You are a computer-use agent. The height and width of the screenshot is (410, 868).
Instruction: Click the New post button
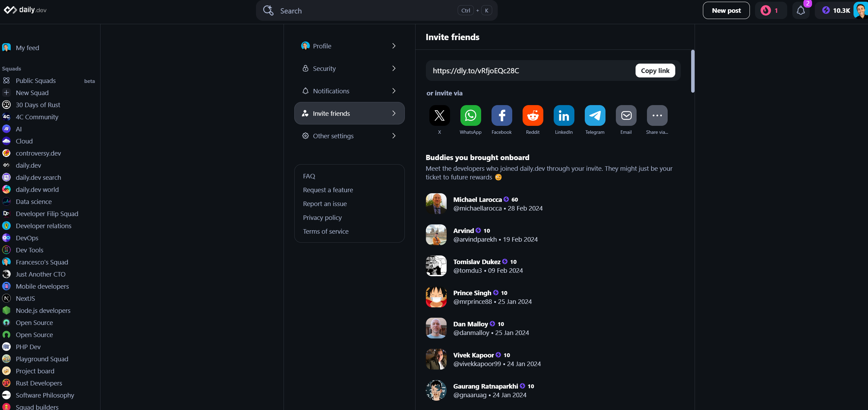726,10
